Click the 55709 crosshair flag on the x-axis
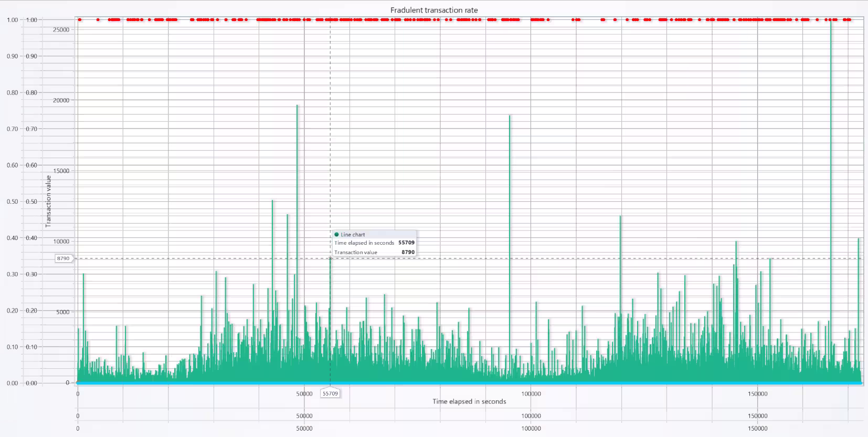This screenshot has width=868, height=437. coord(330,393)
